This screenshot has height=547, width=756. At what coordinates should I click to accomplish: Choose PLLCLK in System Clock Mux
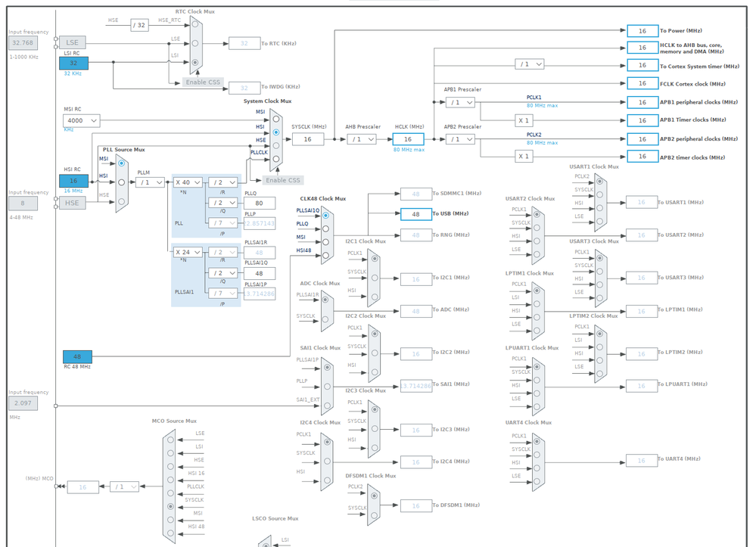click(x=275, y=159)
